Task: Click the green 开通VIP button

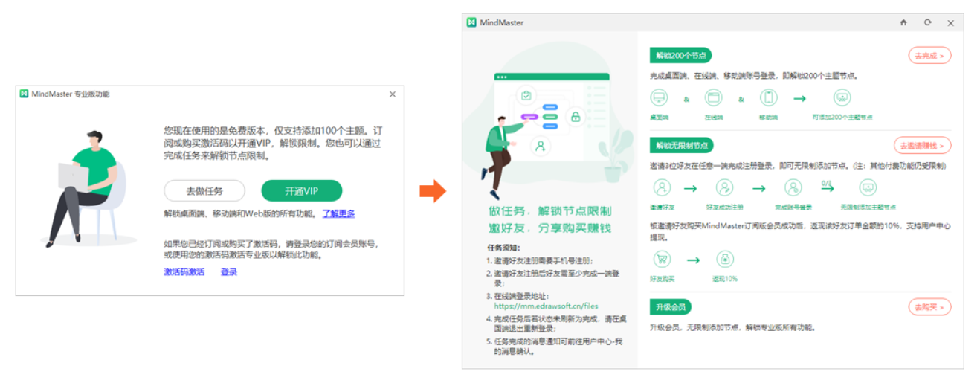Action: [302, 191]
